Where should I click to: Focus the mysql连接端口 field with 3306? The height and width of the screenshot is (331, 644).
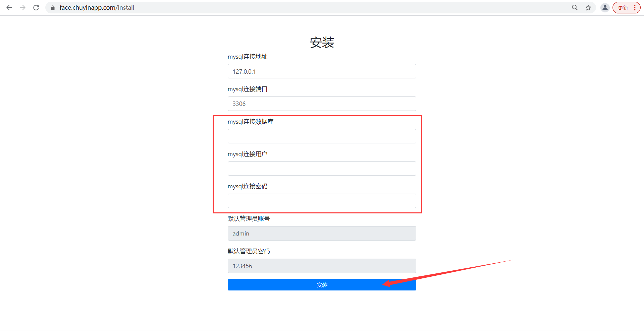(x=322, y=104)
